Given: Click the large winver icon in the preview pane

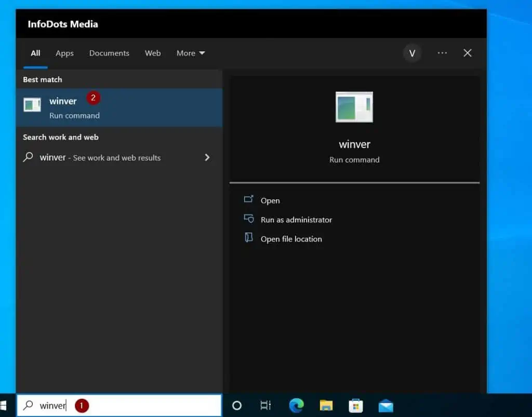Looking at the screenshot, I should tap(354, 107).
